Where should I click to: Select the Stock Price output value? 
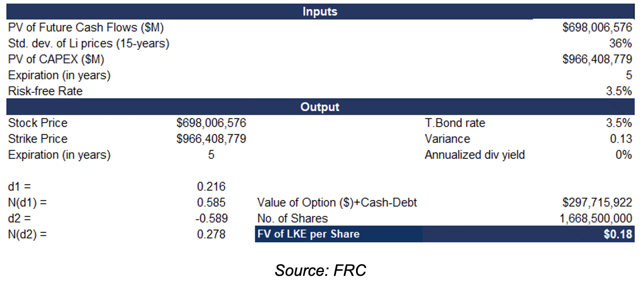[x=211, y=123]
